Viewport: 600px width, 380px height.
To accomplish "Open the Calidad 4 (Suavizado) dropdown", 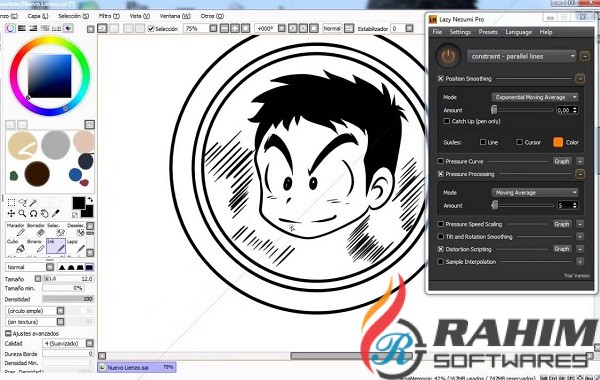I will point(90,343).
